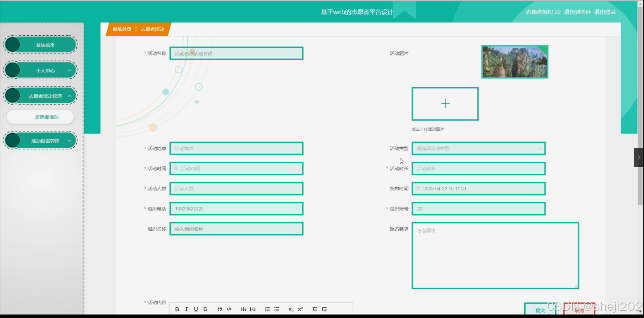The width and height of the screenshot is (644, 318).
Task: Go to 系统首页 in sidebar
Action: (x=40, y=45)
